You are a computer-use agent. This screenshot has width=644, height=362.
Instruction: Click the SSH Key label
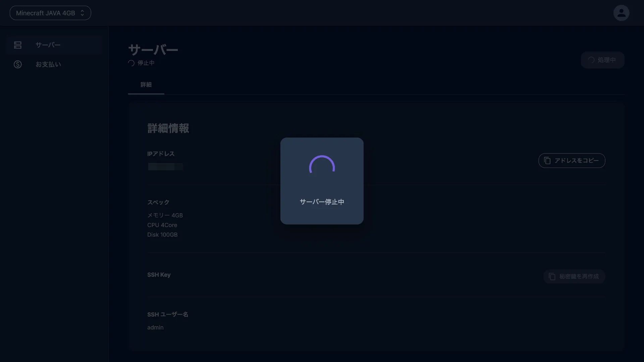(159, 275)
